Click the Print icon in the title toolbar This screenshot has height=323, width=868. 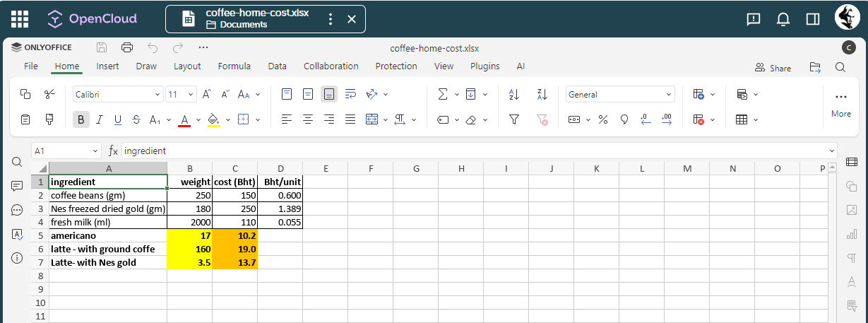[x=127, y=47]
